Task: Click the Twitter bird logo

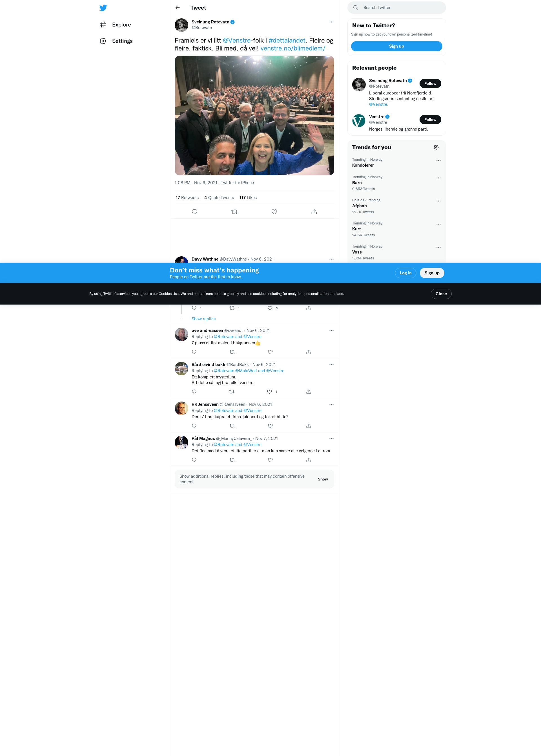Action: (x=103, y=8)
